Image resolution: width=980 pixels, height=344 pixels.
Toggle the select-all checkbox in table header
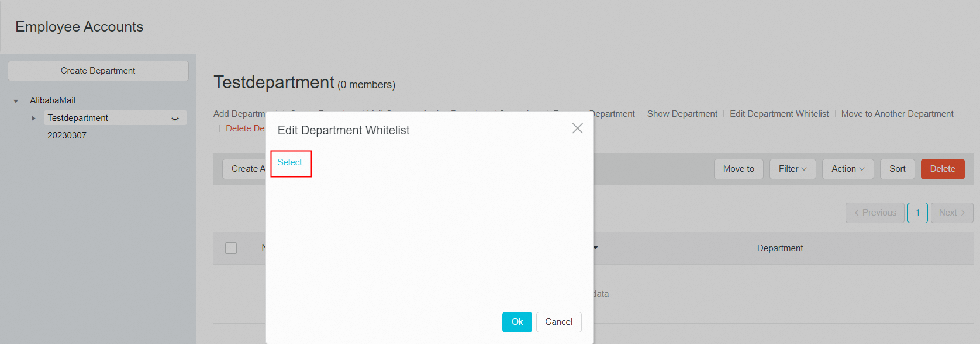click(x=231, y=248)
